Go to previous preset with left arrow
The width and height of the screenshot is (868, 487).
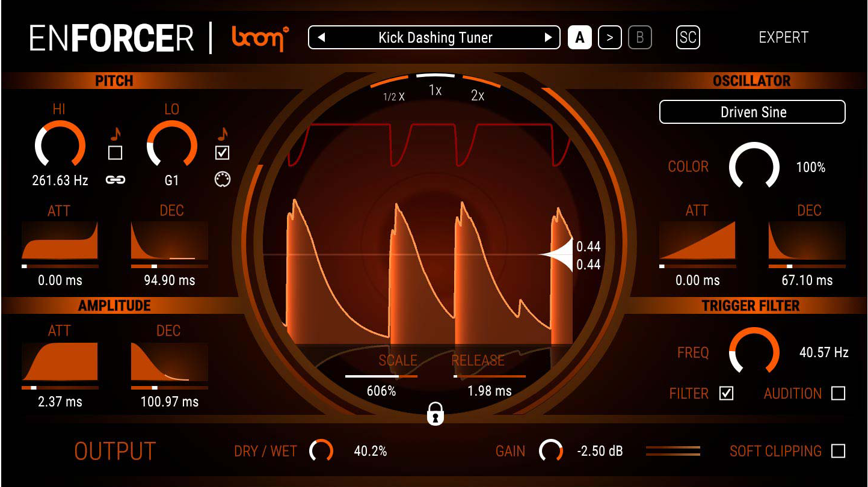tap(321, 38)
